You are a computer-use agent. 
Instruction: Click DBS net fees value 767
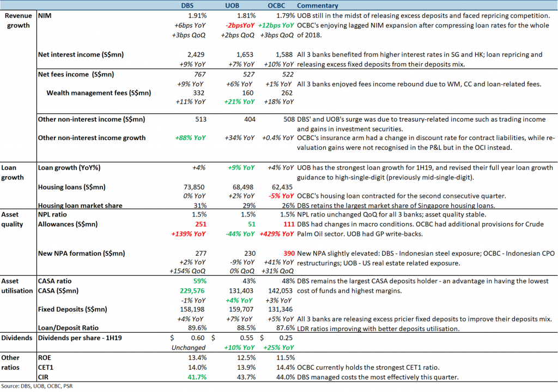199,74
